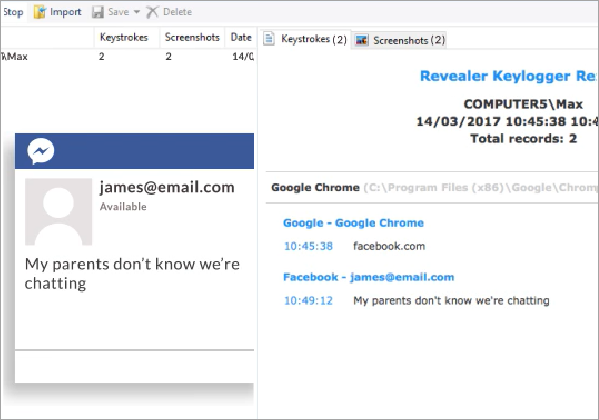The width and height of the screenshot is (599, 420).
Task: Click the Delete label in toolbar
Action: pyautogui.click(x=177, y=12)
